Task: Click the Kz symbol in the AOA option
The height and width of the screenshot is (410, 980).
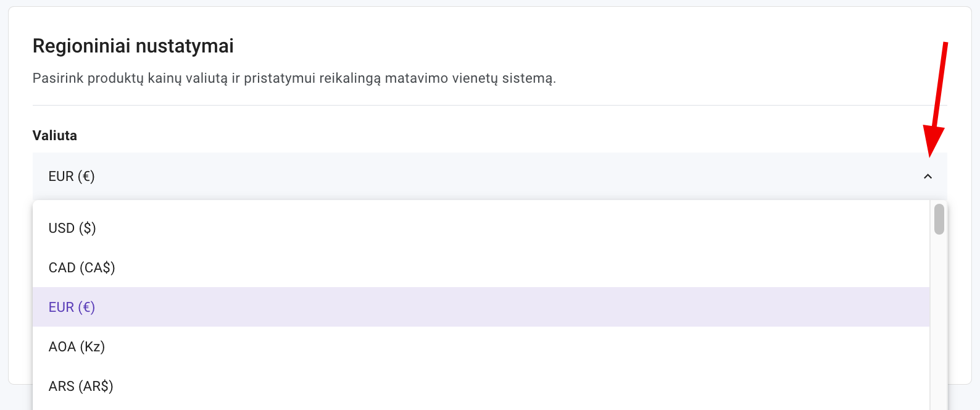Action: click(92, 347)
